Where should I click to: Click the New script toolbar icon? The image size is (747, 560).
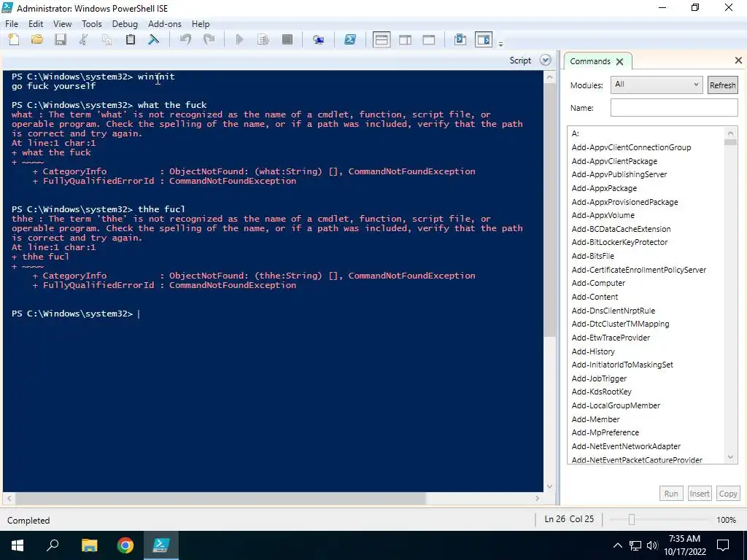[14, 39]
